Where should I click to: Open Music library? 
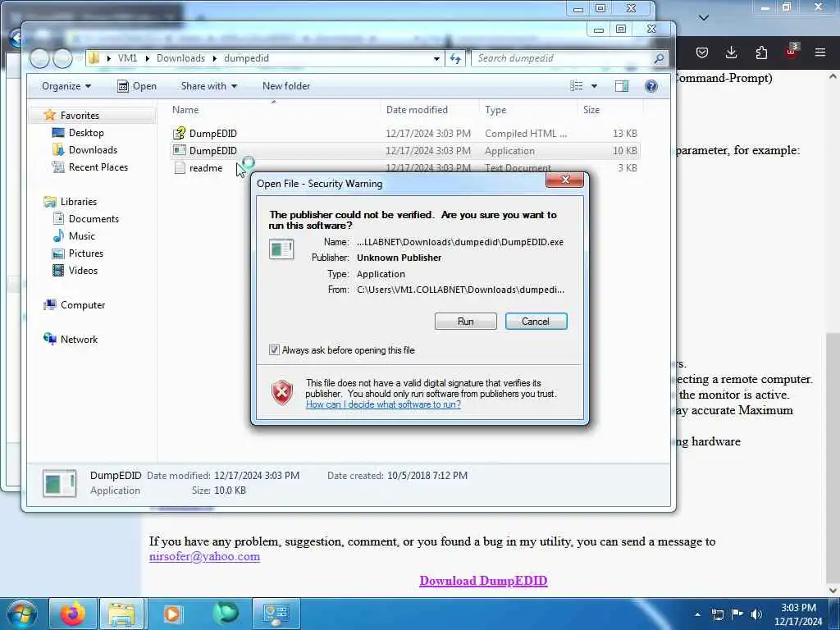81,236
